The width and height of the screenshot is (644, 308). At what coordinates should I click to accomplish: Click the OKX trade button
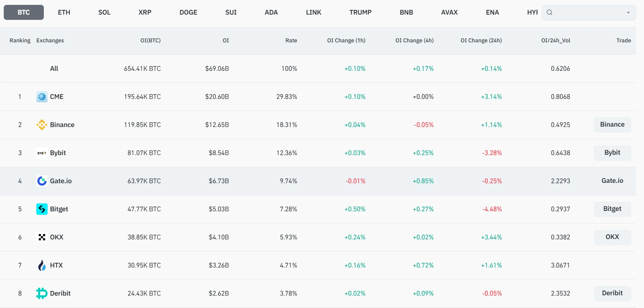coord(612,237)
